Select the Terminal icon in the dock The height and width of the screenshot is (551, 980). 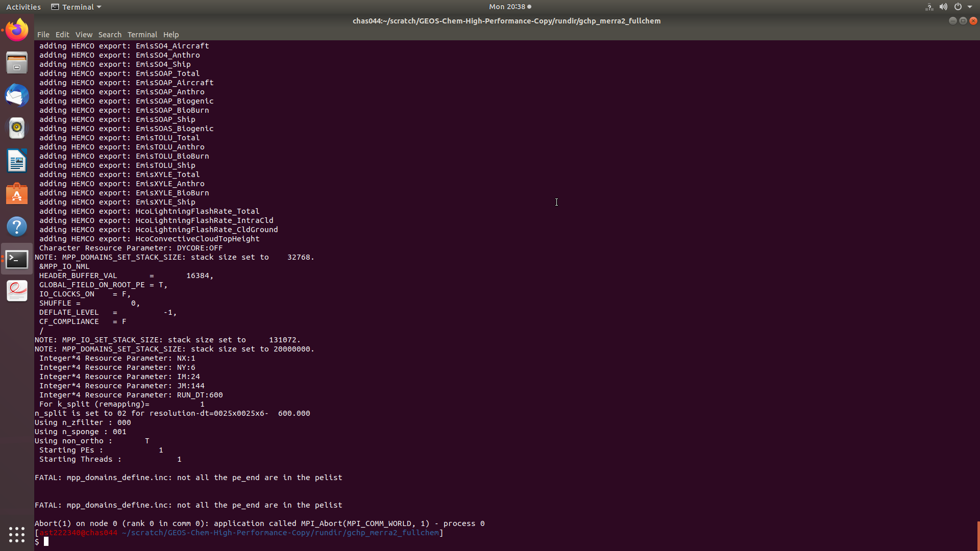17,259
